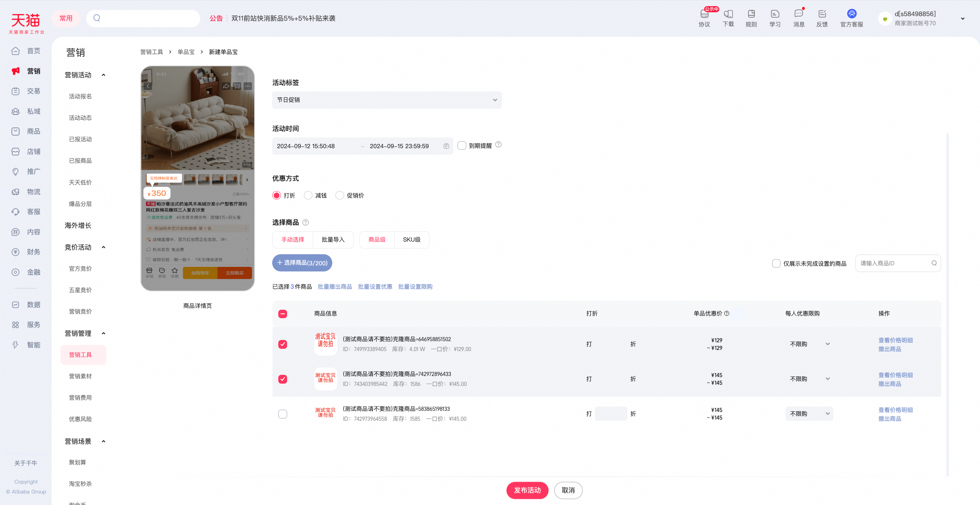This screenshot has height=505, width=980.
Task: Click the calendar icon in date range field
Action: point(446,146)
